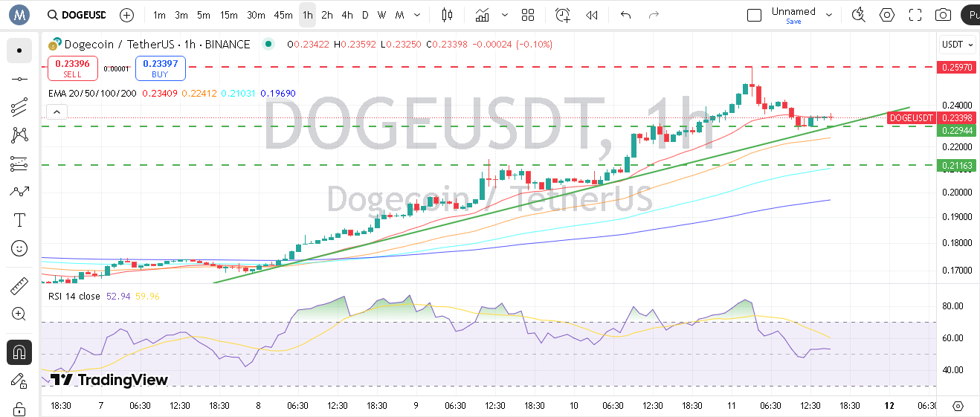Click the Dogecoin / TetherUS symbol title
This screenshot has height=417, width=980.
tap(158, 45)
